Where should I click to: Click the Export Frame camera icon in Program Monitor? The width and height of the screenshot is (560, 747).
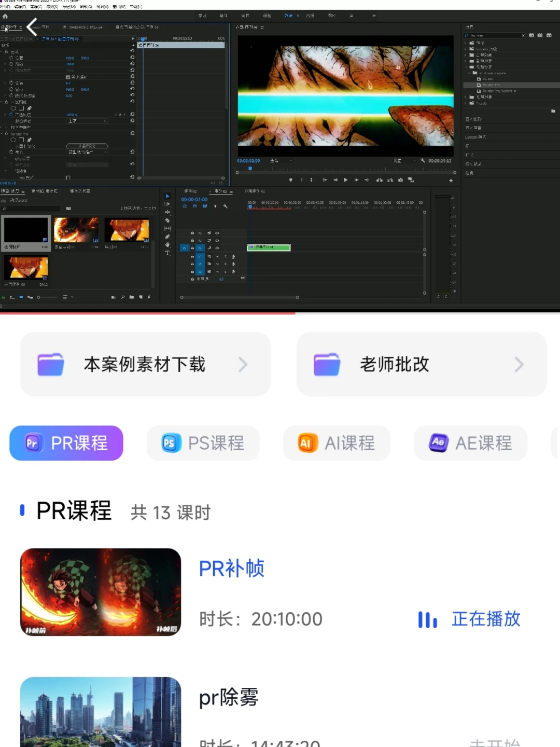click(400, 180)
